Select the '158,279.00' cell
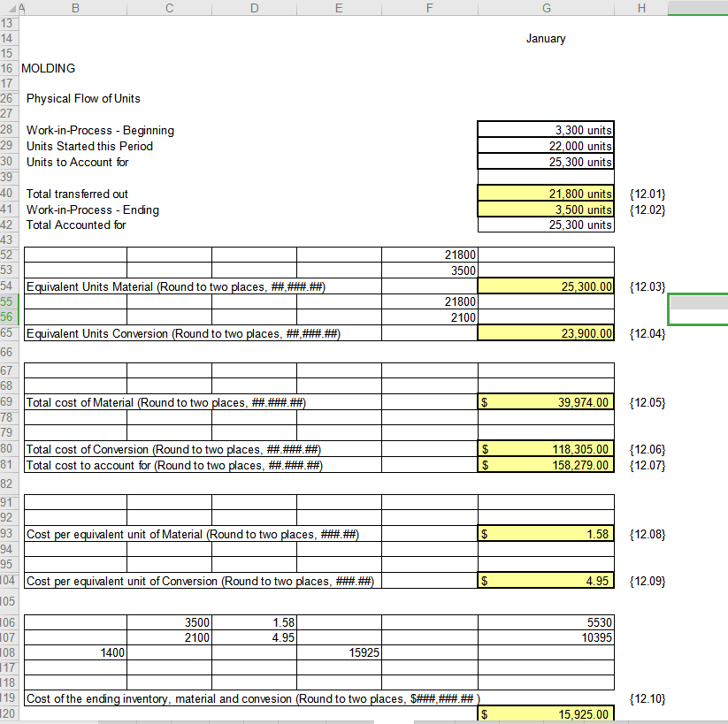The height and width of the screenshot is (724, 728). click(x=546, y=465)
